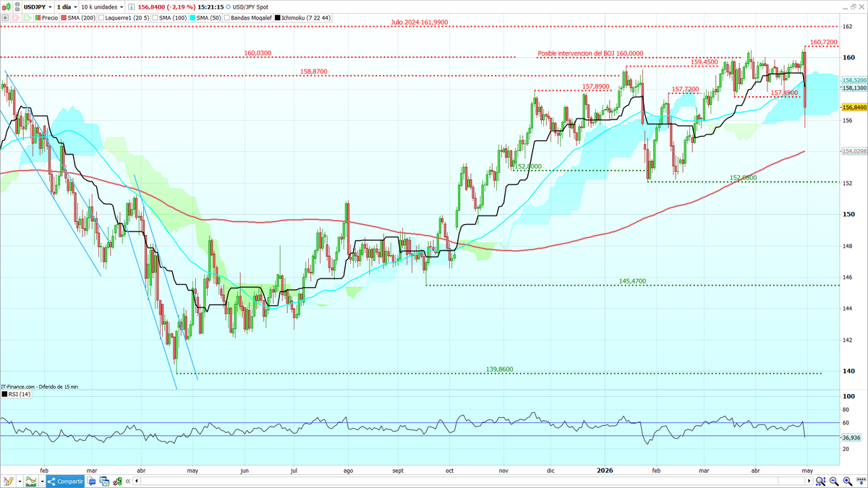Zoom out with the minus magnifier

834,481
